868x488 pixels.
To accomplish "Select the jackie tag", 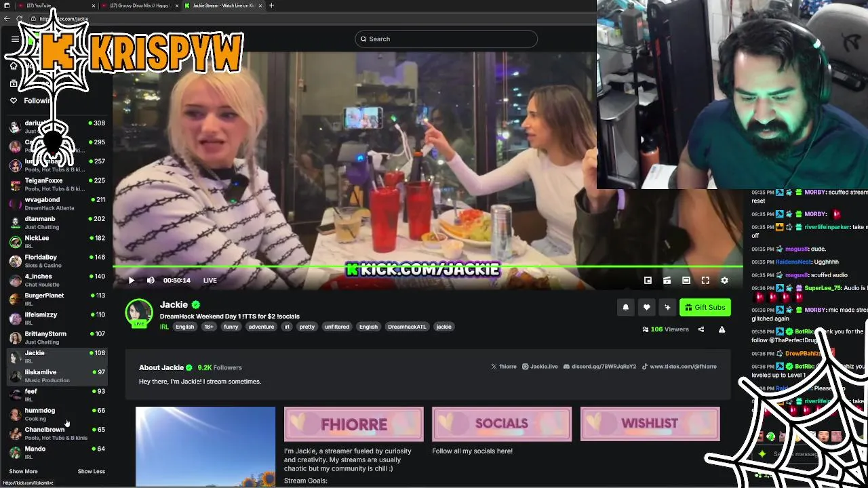I will [443, 327].
